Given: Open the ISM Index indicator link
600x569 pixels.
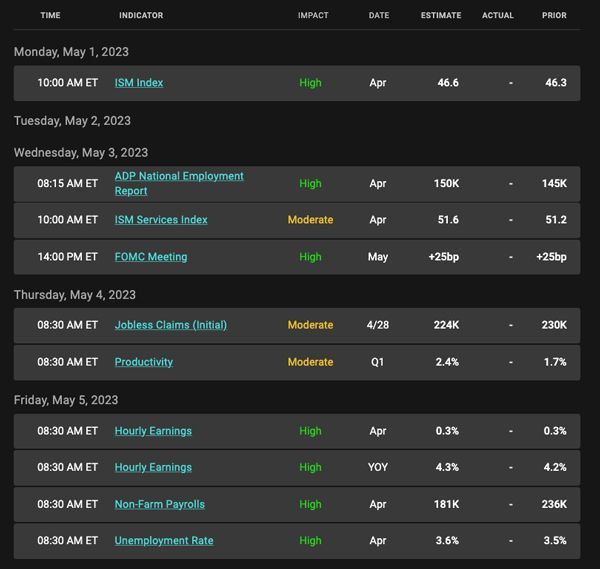Looking at the screenshot, I should 139,83.
